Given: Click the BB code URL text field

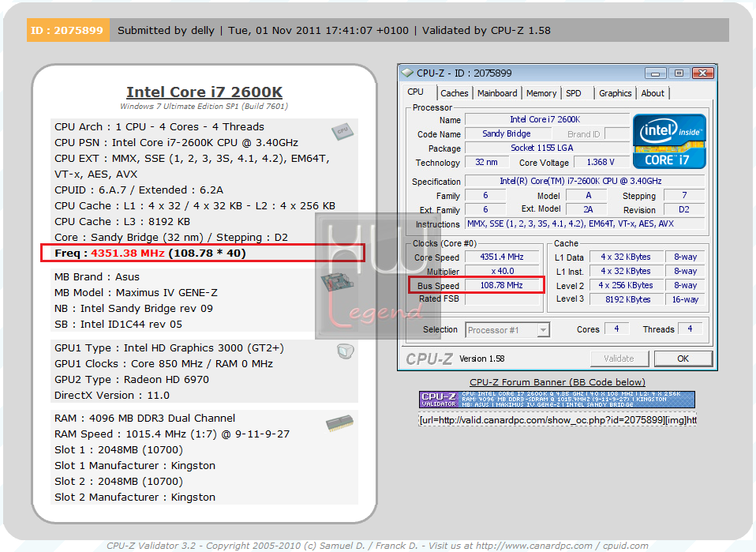Looking at the screenshot, I should click(557, 420).
